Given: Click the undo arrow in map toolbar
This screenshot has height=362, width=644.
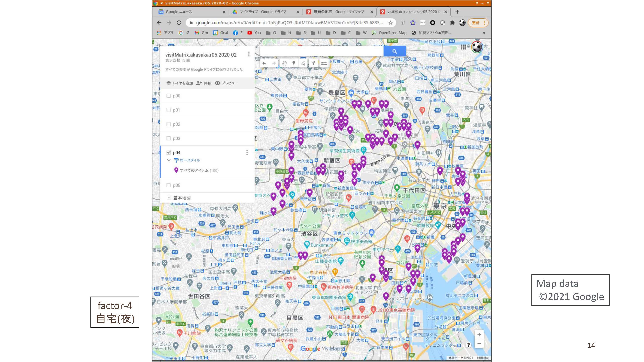Looking at the screenshot, I should pos(264,63).
